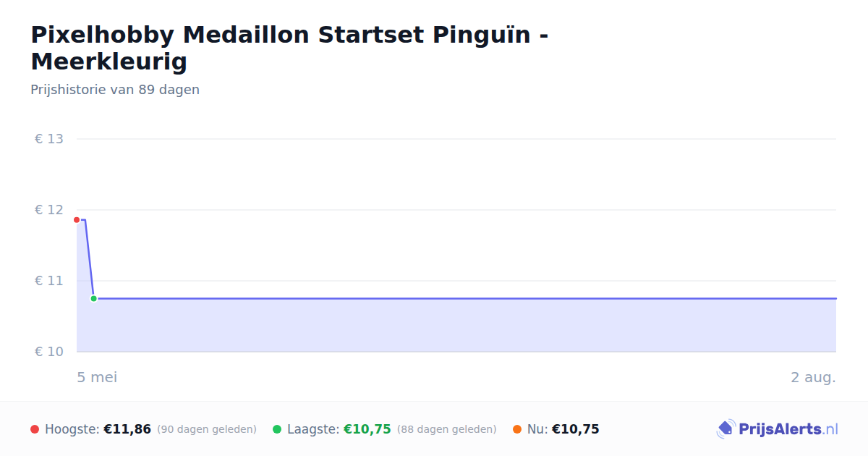Screen dimensions: 868x456
Task: Click the € 13 axis label
Action: click(49, 139)
